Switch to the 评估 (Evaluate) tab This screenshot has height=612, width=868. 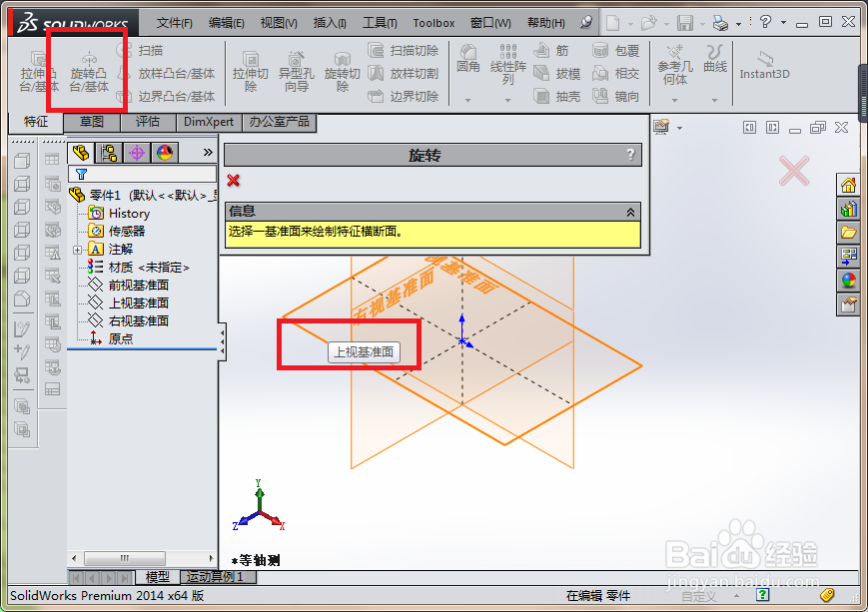pos(148,122)
